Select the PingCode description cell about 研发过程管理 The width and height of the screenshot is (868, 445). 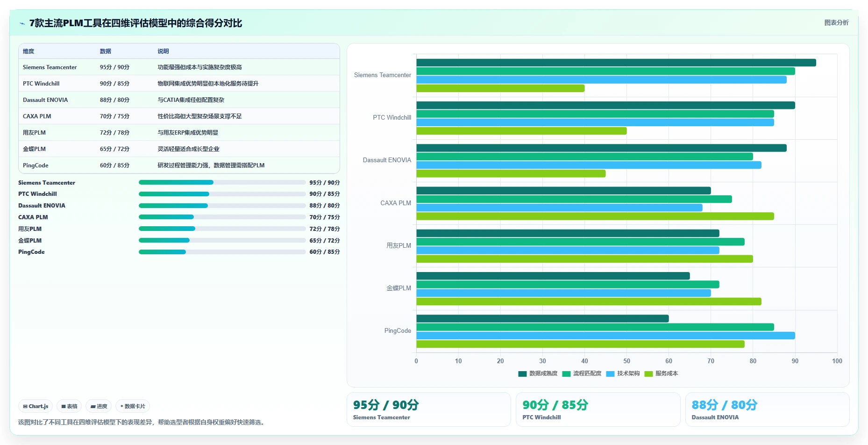click(x=211, y=165)
